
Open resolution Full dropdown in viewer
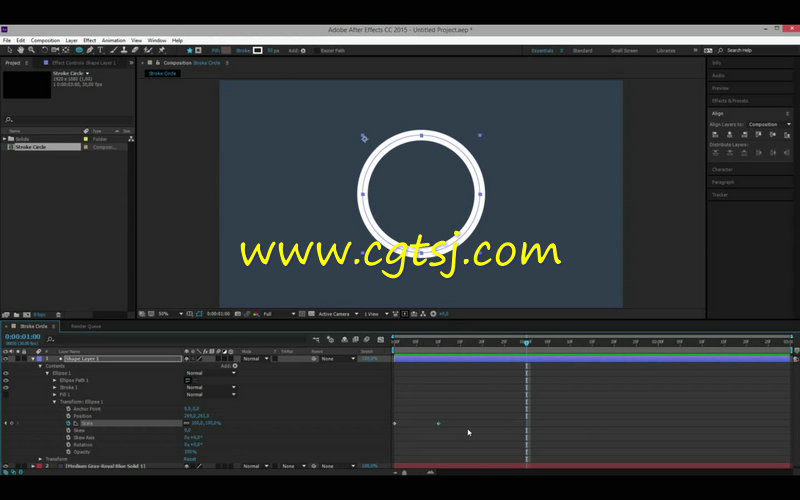pyautogui.click(x=279, y=314)
